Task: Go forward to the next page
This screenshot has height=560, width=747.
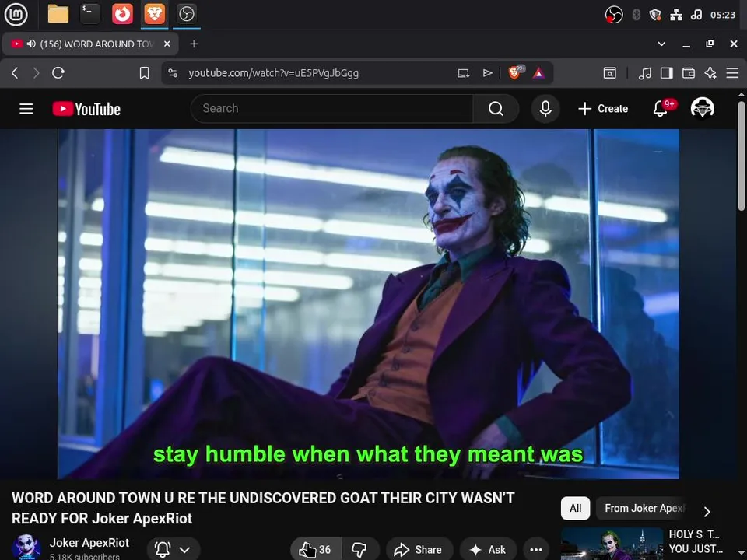Action: (x=37, y=73)
